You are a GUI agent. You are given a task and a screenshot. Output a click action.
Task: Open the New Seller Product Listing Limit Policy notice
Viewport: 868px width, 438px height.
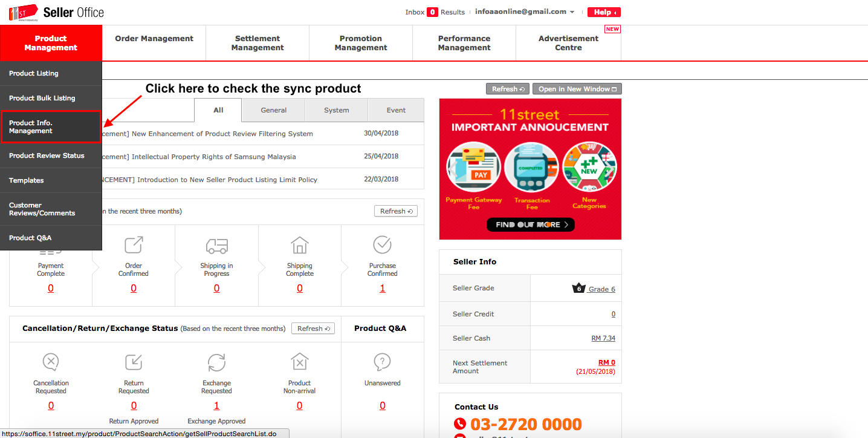pyautogui.click(x=210, y=180)
